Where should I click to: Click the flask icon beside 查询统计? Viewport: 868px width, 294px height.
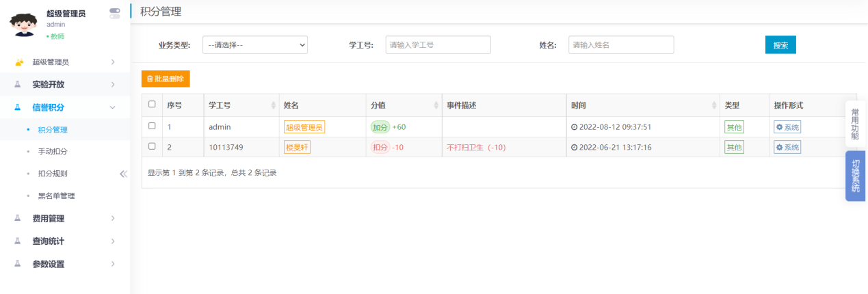18,241
